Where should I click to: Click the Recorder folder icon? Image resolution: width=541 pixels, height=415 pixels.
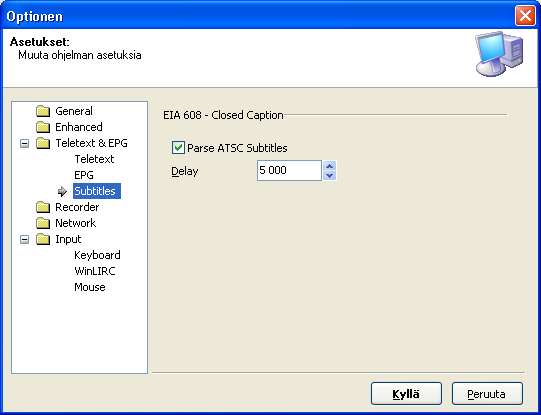pyautogui.click(x=43, y=207)
